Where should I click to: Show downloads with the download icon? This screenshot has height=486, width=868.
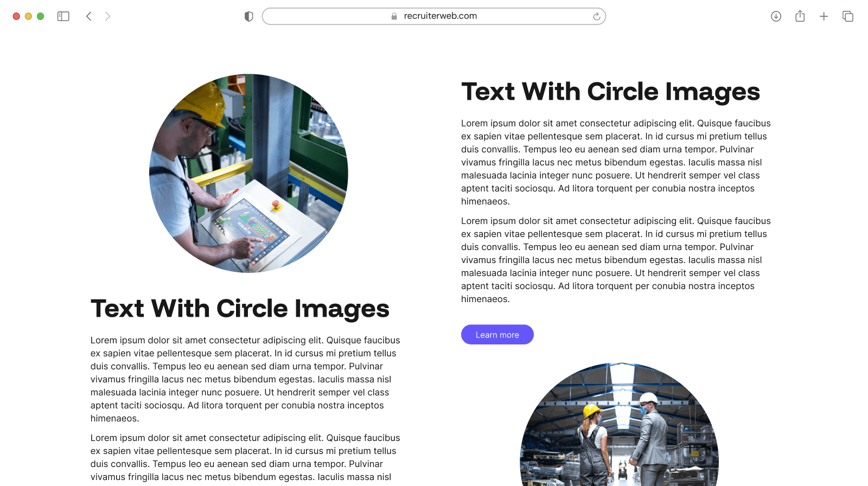click(776, 16)
